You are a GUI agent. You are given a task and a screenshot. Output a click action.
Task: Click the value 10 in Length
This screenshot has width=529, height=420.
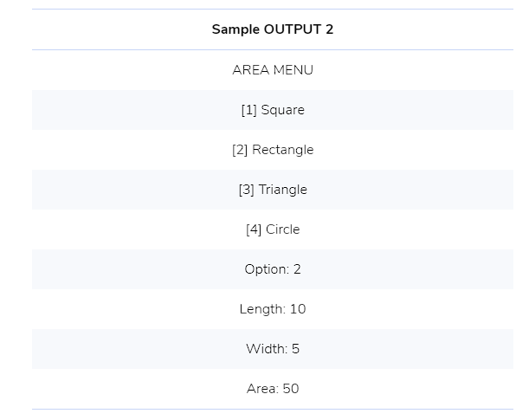tap(298, 309)
